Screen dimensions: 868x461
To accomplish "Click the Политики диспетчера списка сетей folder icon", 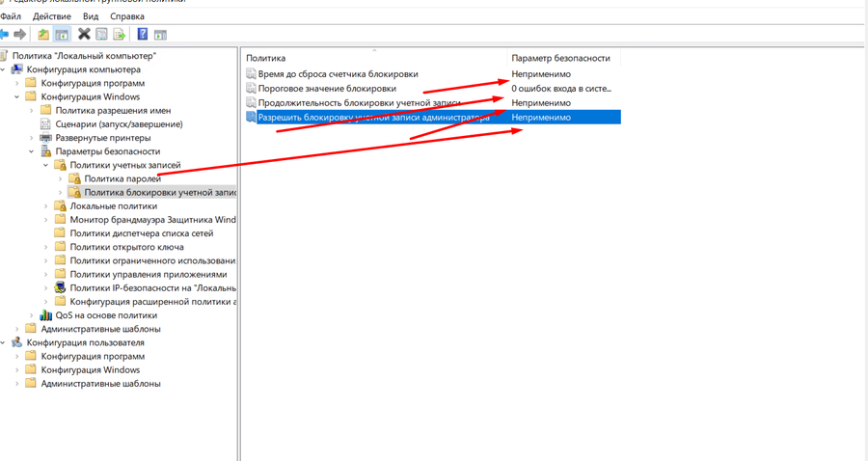I will [x=61, y=233].
